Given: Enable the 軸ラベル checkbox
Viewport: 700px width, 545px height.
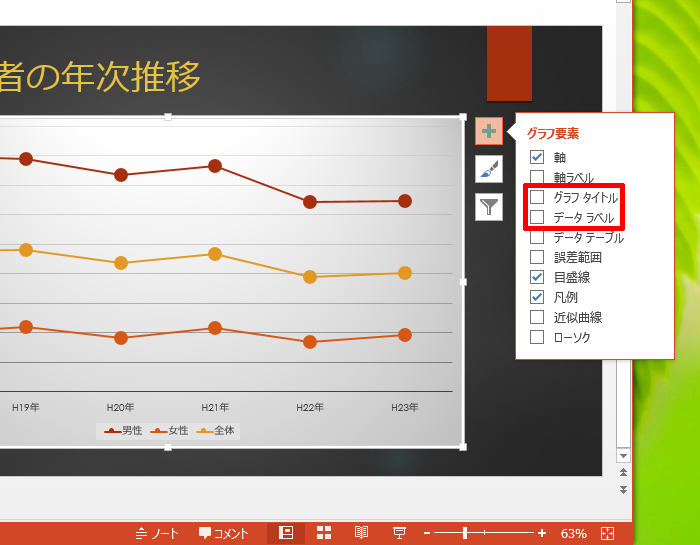Looking at the screenshot, I should [537, 177].
